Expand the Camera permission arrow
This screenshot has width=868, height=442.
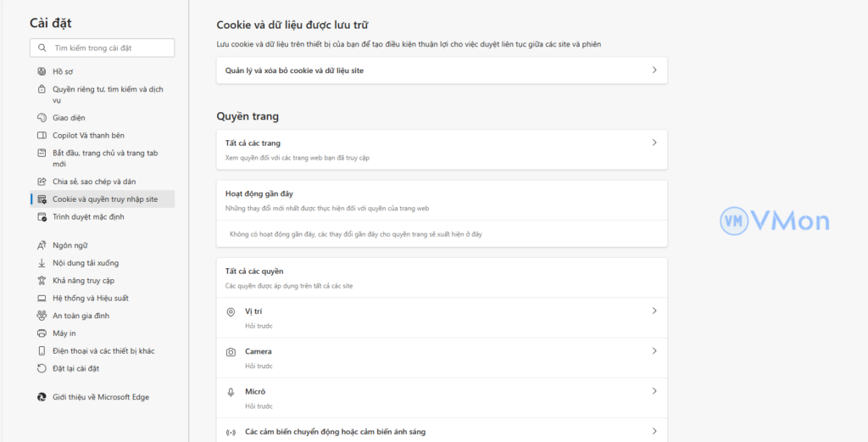(x=654, y=351)
